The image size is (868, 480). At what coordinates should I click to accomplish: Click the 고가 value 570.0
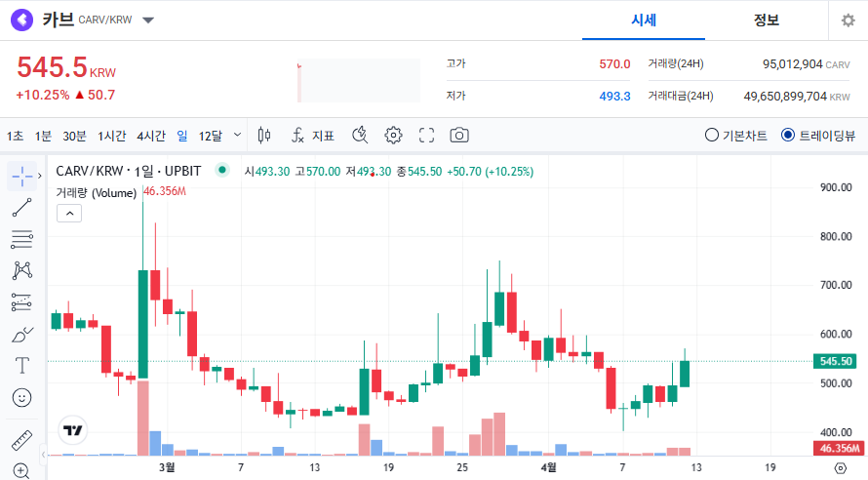click(614, 64)
